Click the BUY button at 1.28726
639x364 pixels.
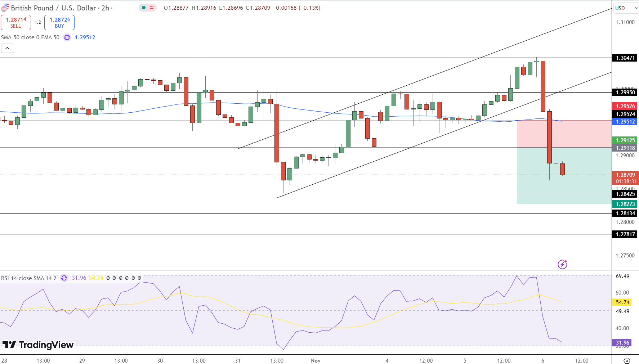point(59,22)
